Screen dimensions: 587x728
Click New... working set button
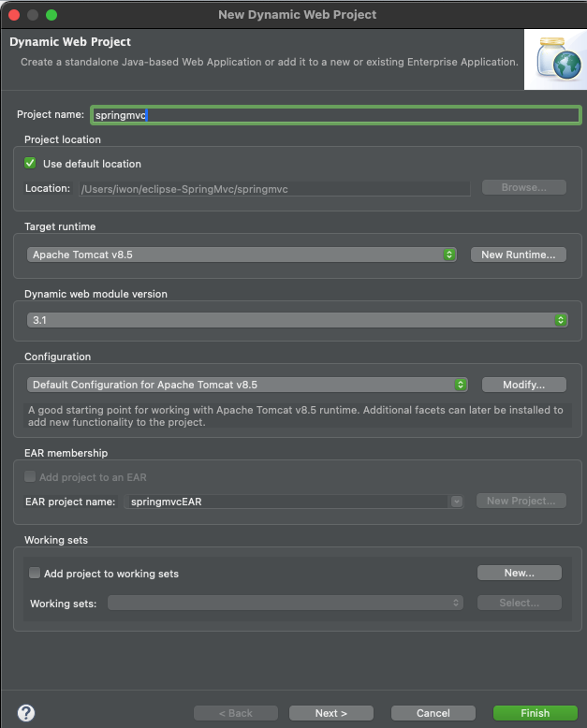[520, 573]
